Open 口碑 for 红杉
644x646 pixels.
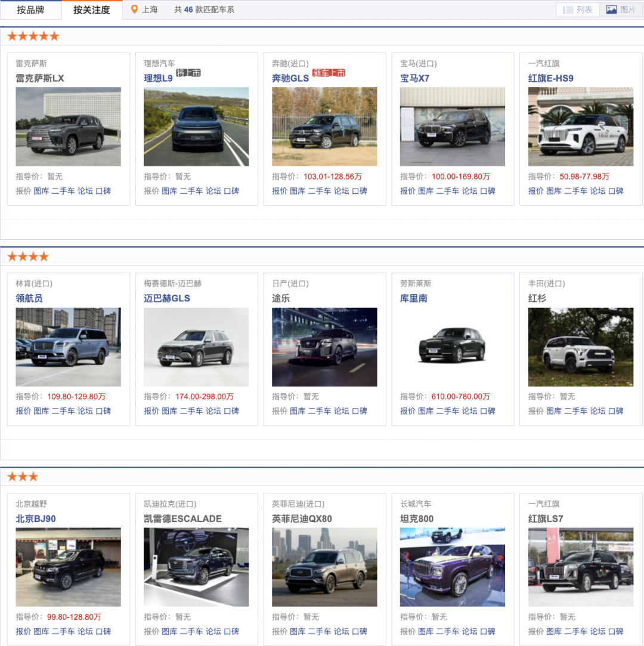(615, 411)
